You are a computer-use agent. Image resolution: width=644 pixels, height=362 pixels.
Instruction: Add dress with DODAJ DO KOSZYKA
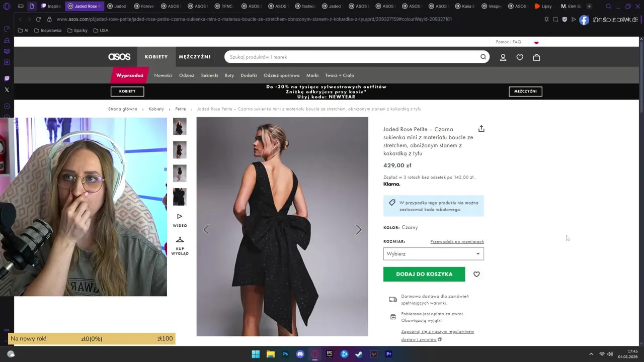pyautogui.click(x=424, y=274)
